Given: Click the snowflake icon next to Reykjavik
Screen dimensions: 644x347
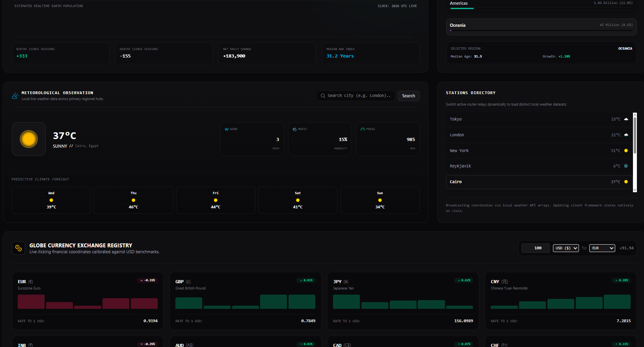Looking at the screenshot, I should [626, 166].
